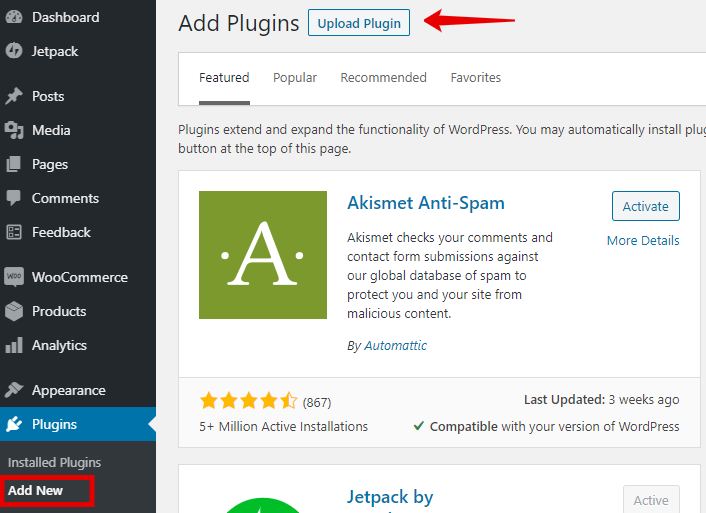Click the Analytics bar chart icon
706x513 pixels.
pos(14,345)
